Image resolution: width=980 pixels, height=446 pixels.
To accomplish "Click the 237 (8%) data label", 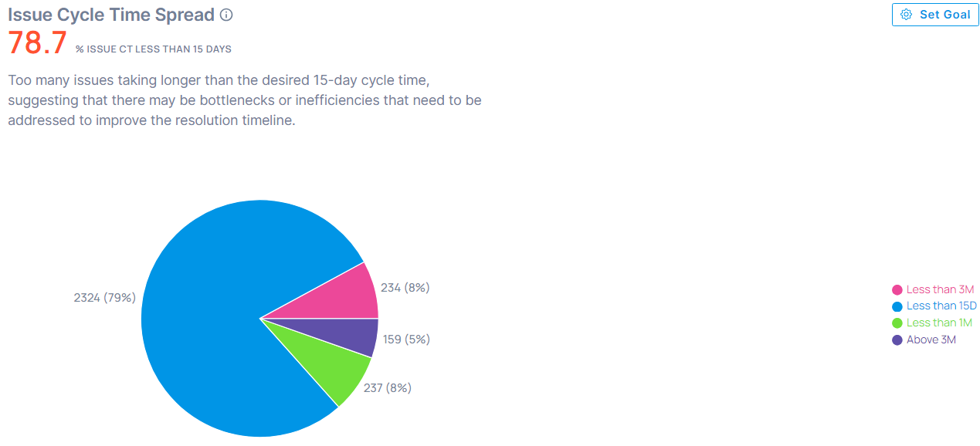I will click(387, 388).
